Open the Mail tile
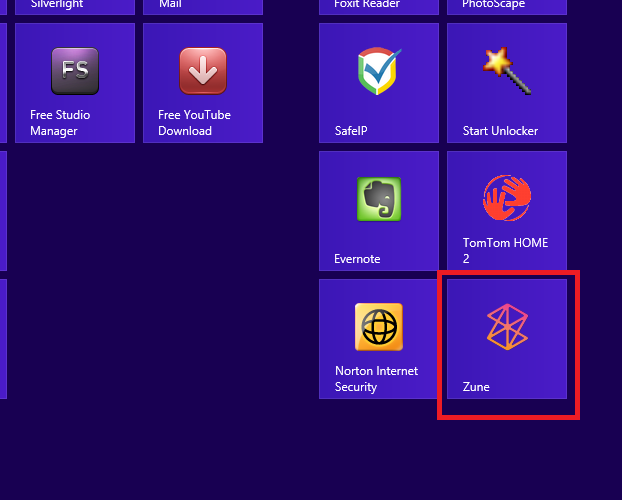This screenshot has width=622, height=500. point(203,7)
